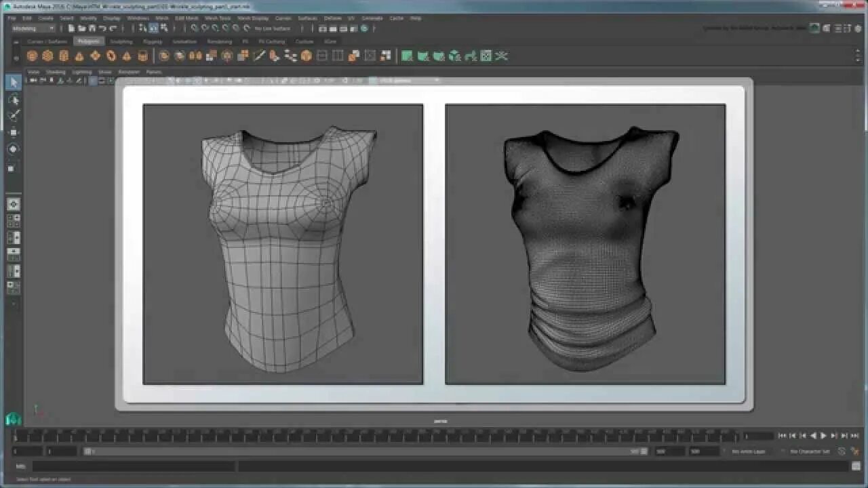The width and height of the screenshot is (868, 488).
Task: Switch to the Rendering shelf tab
Action: click(219, 41)
